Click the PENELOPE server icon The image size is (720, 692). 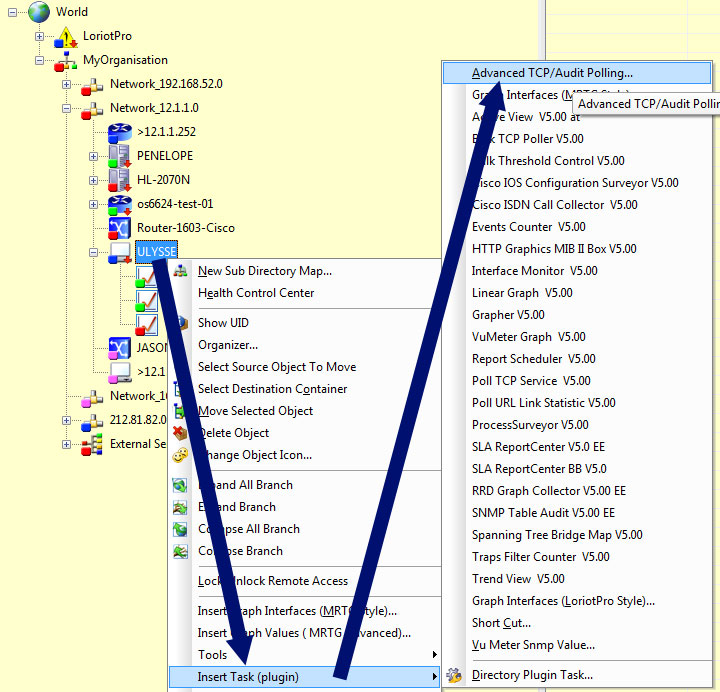pyautogui.click(x=120, y=157)
